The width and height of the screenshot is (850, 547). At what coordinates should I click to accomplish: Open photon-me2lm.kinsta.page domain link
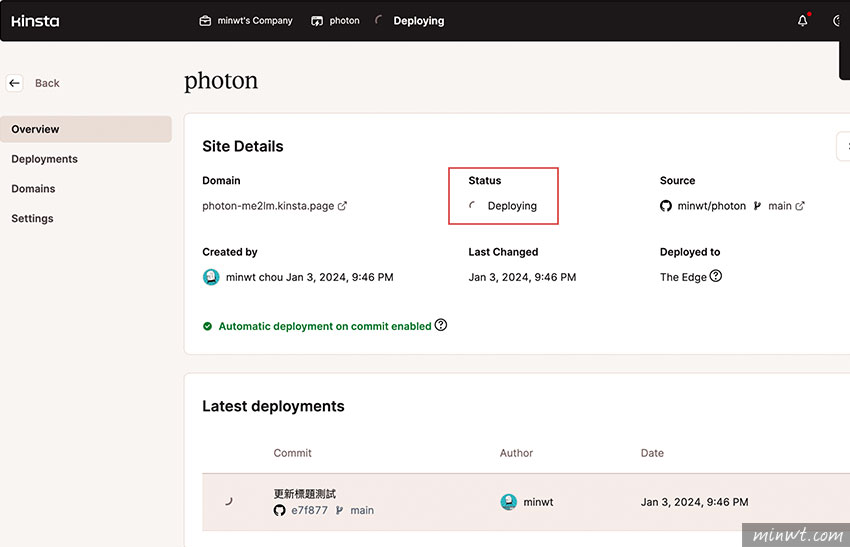[x=268, y=206]
